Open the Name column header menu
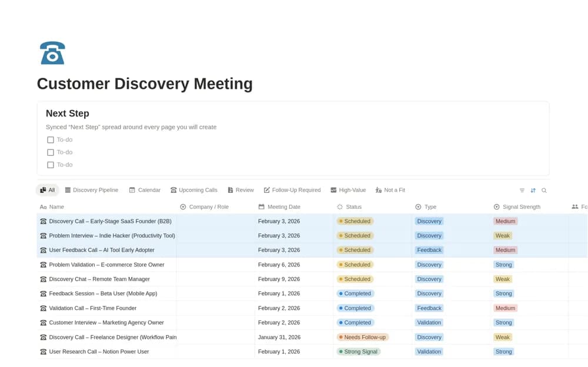This screenshot has height=367, width=588. 52,207
